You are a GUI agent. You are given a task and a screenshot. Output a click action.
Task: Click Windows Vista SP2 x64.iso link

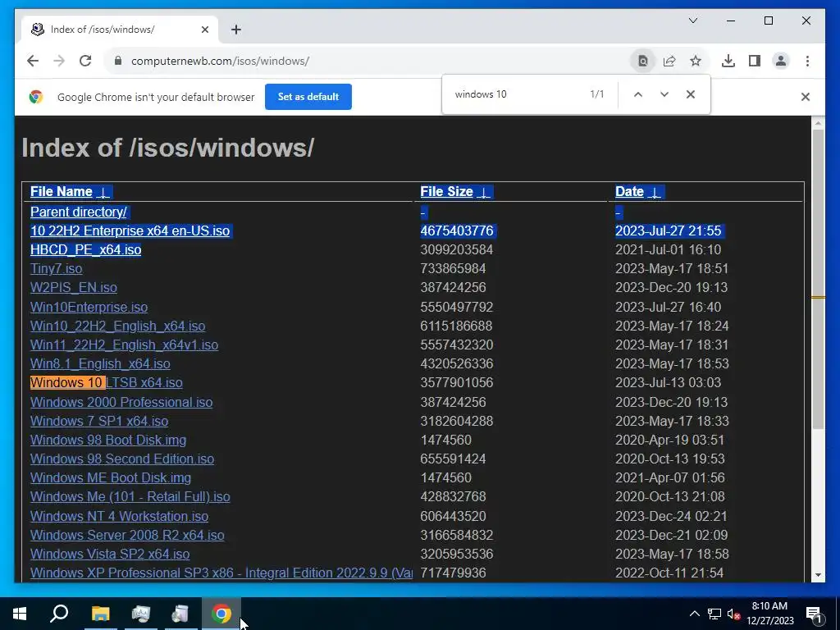coord(110,554)
